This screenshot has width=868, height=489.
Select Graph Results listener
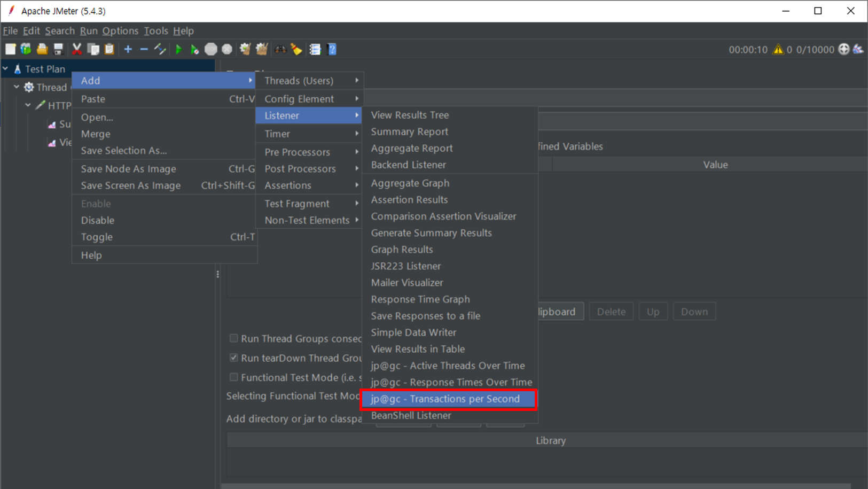450,250
